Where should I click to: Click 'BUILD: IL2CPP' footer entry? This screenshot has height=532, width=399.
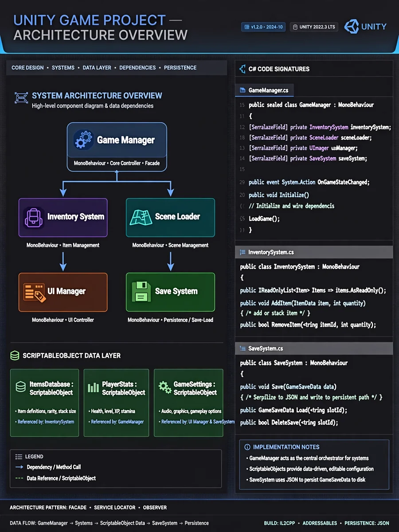pyautogui.click(x=279, y=523)
